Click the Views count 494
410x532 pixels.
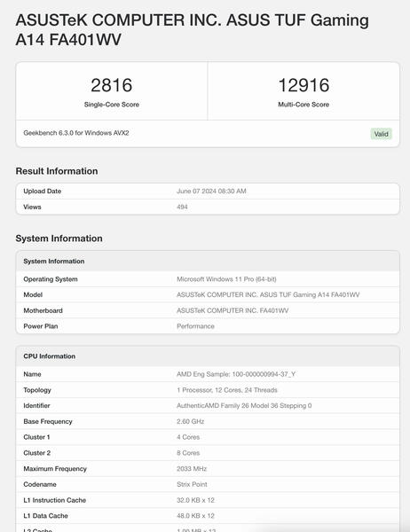tap(182, 207)
